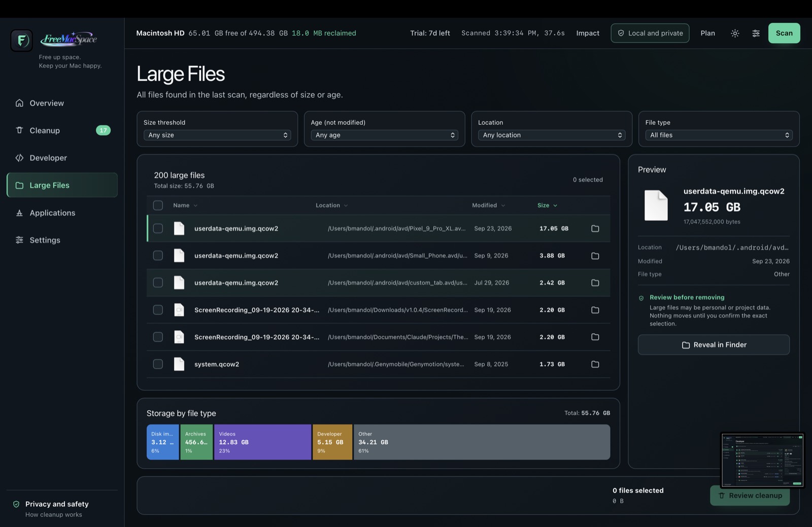Click Review cleanup button

click(x=750, y=496)
